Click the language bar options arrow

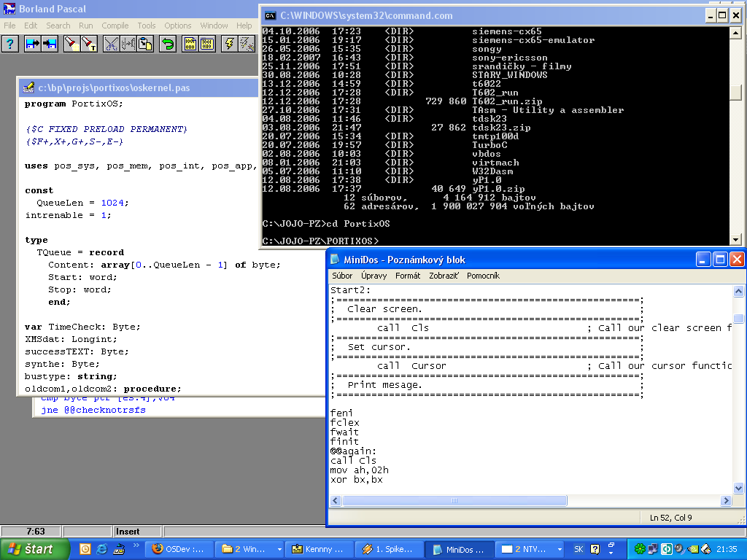[611, 554]
